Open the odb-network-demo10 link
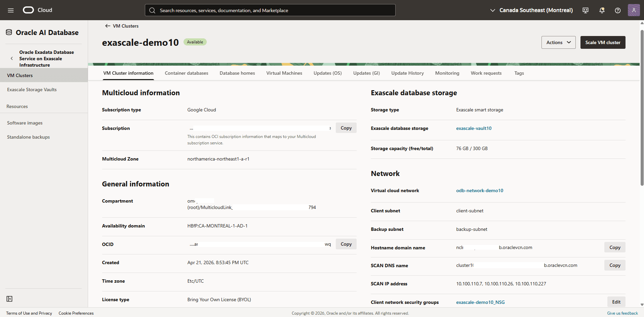 [480, 190]
